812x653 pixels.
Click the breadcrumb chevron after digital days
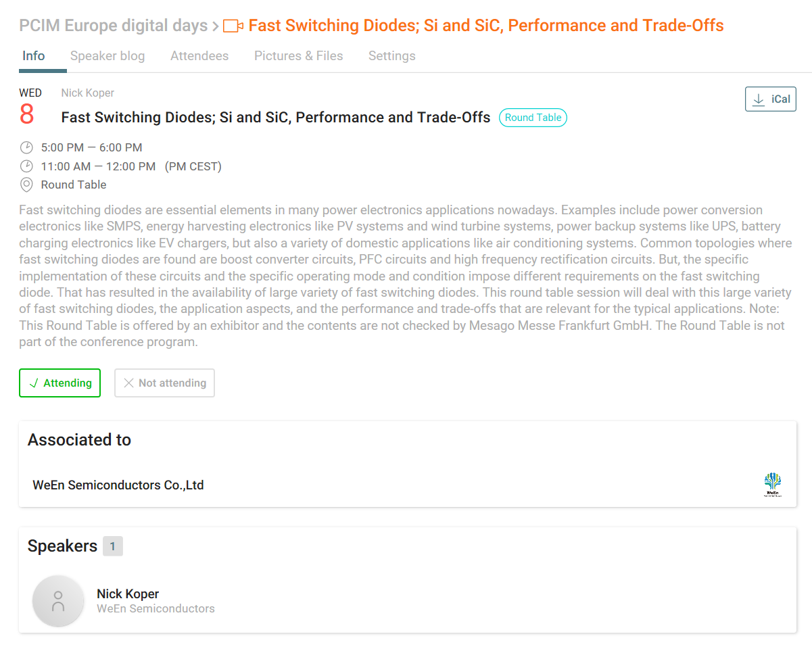click(x=215, y=26)
